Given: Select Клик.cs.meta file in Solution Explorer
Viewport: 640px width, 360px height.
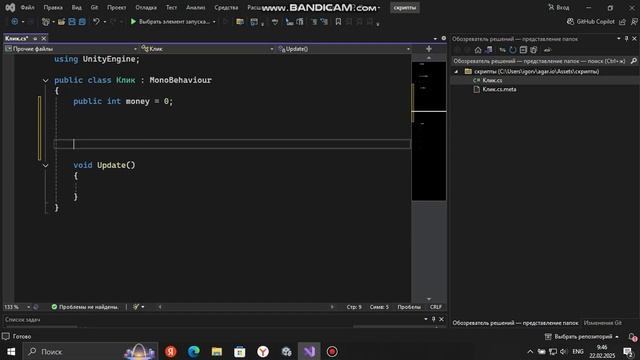Looking at the screenshot, I should tap(499, 89).
